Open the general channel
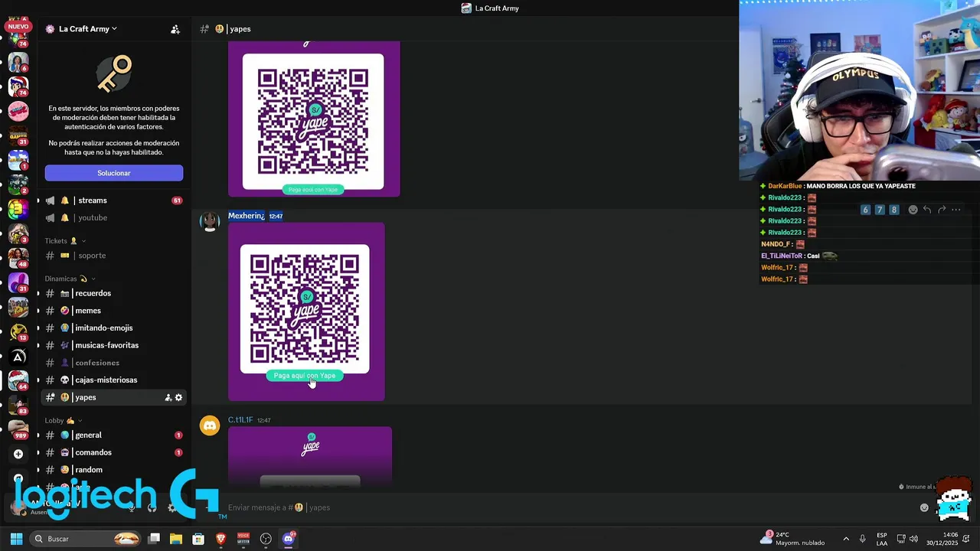 point(88,435)
